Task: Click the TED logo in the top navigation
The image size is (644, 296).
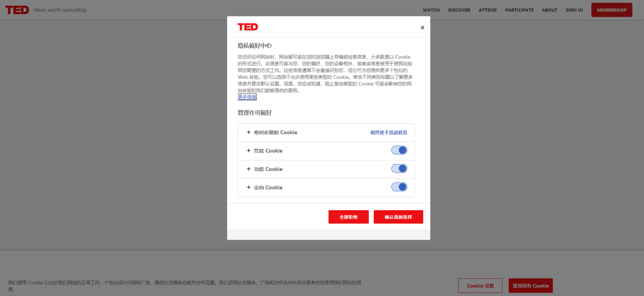Action: tap(17, 10)
